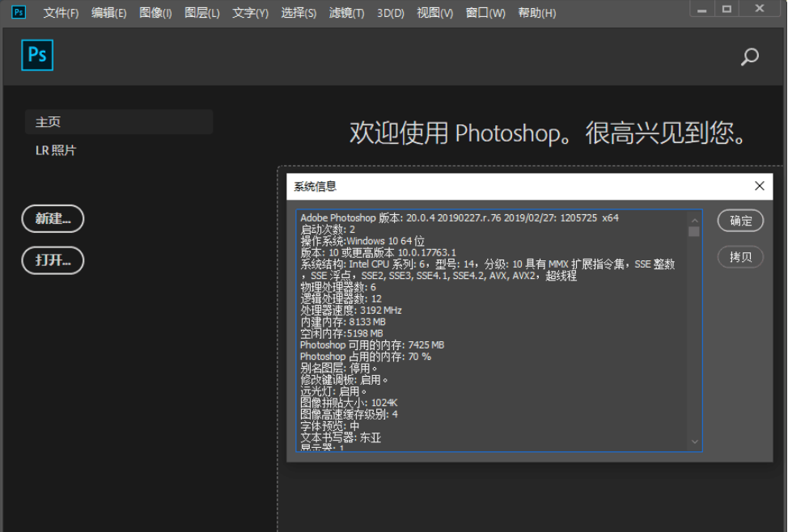Click the 别名图层: 停用 line
Image resolution: width=788 pixels, height=532 pixels.
pyautogui.click(x=339, y=368)
